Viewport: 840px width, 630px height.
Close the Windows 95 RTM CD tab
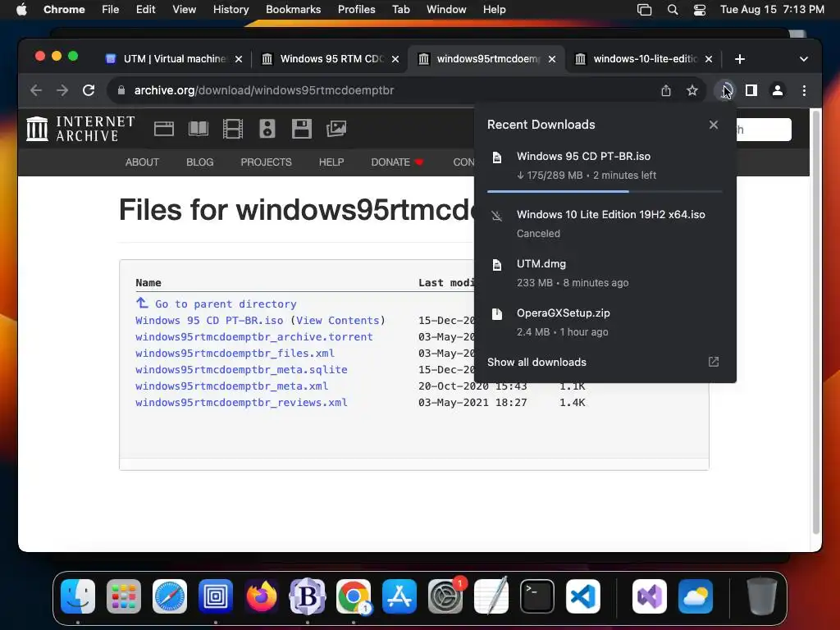(395, 59)
